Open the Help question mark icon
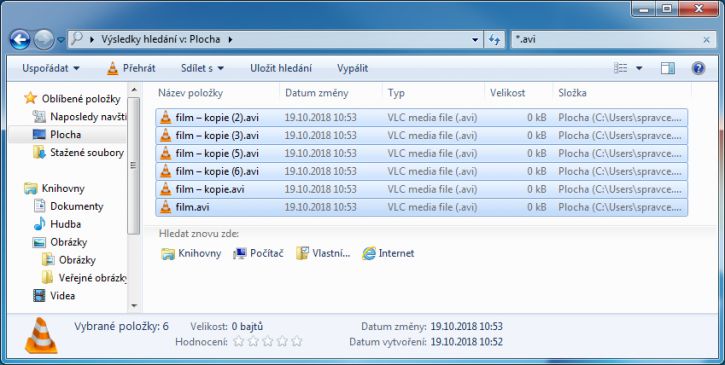725x365 pixels. (698, 68)
